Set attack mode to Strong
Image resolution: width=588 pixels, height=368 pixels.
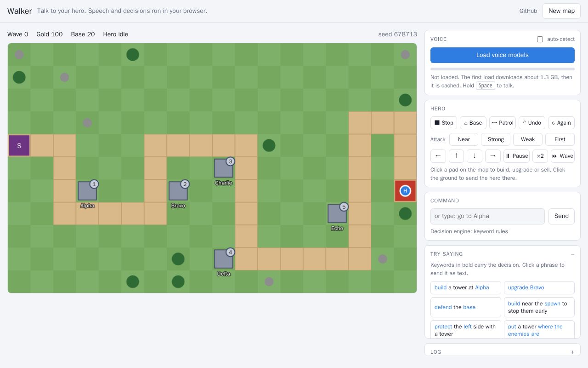(496, 139)
